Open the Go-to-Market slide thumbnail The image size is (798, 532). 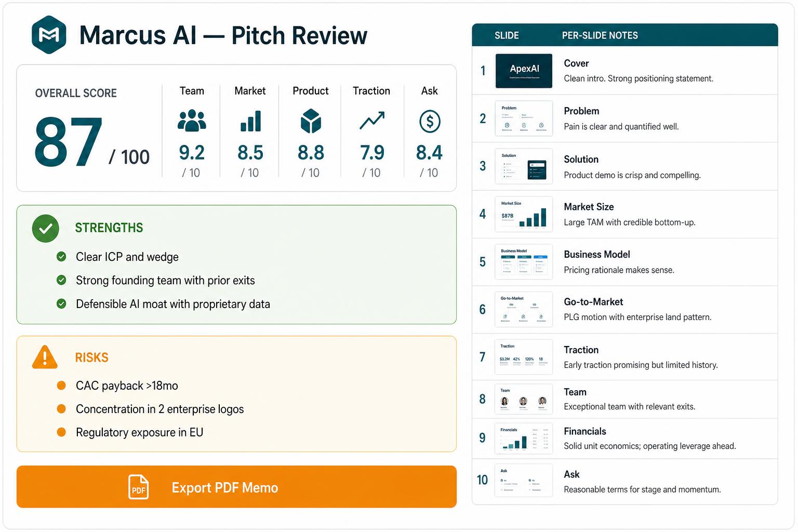pyautogui.click(x=524, y=310)
